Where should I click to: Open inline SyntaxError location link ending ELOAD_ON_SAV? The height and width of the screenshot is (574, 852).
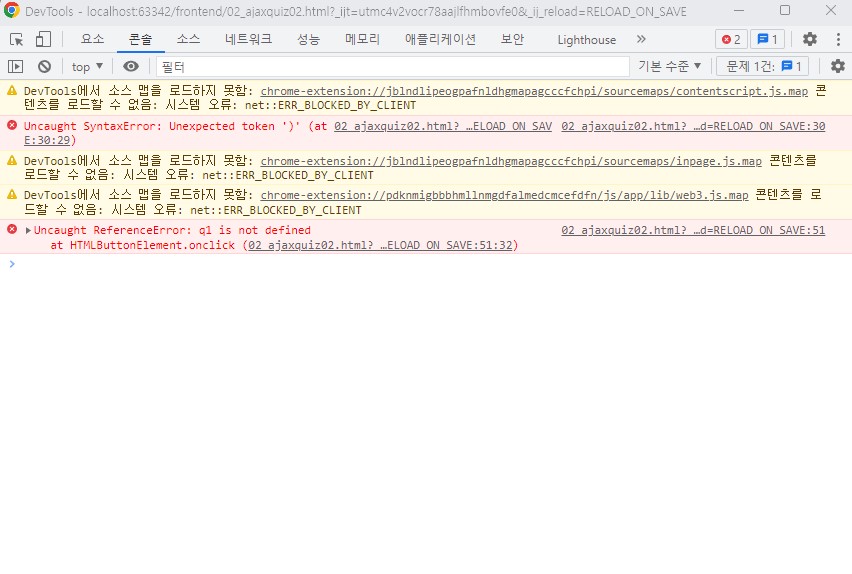pyautogui.click(x=443, y=126)
